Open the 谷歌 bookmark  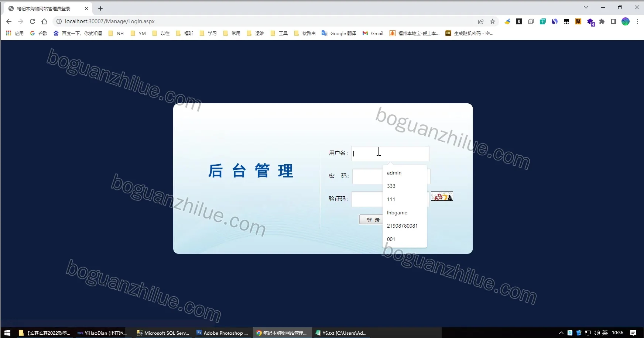(x=39, y=33)
